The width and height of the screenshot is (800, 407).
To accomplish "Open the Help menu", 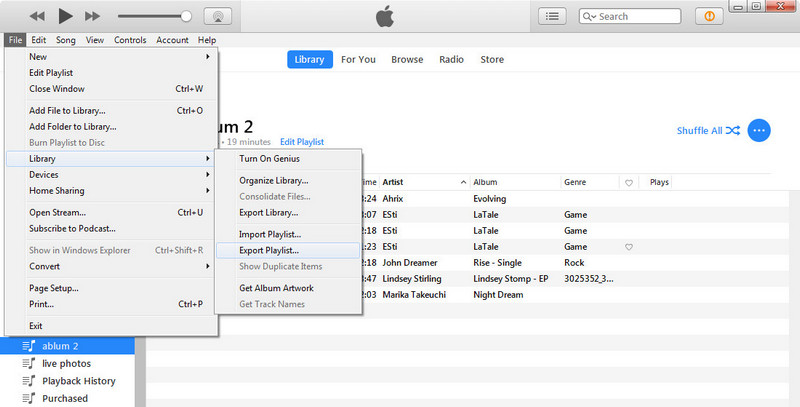I will point(207,40).
